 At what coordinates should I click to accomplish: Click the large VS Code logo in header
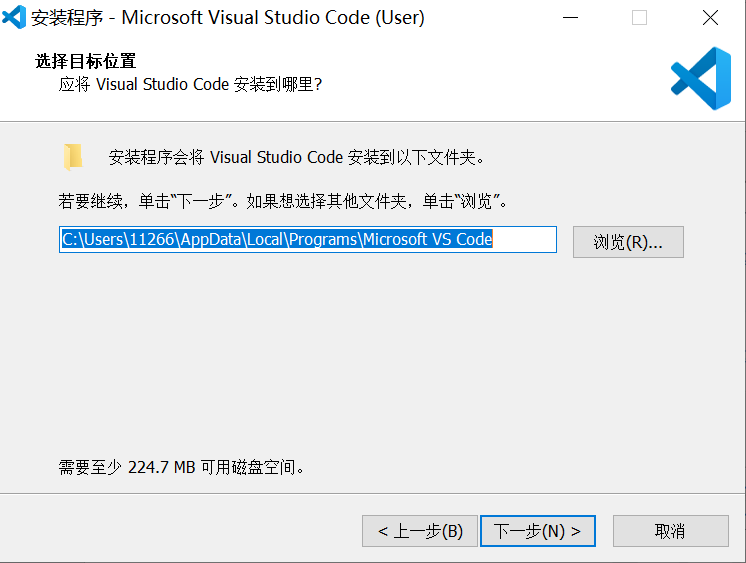(x=700, y=78)
